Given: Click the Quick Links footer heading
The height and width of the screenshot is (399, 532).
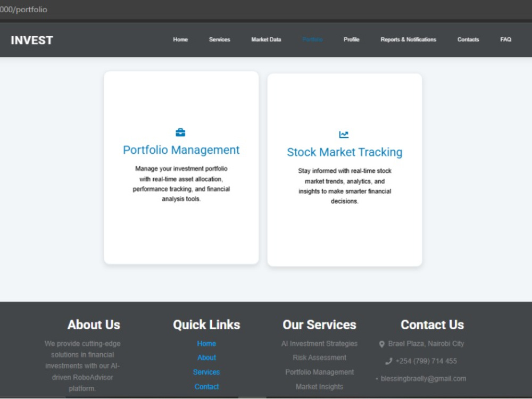Looking at the screenshot, I should click(x=206, y=325).
